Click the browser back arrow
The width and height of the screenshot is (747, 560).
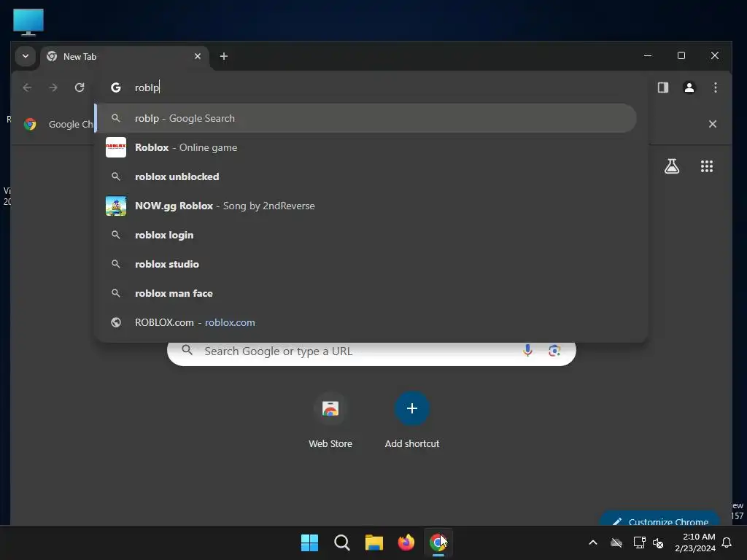[27, 87]
